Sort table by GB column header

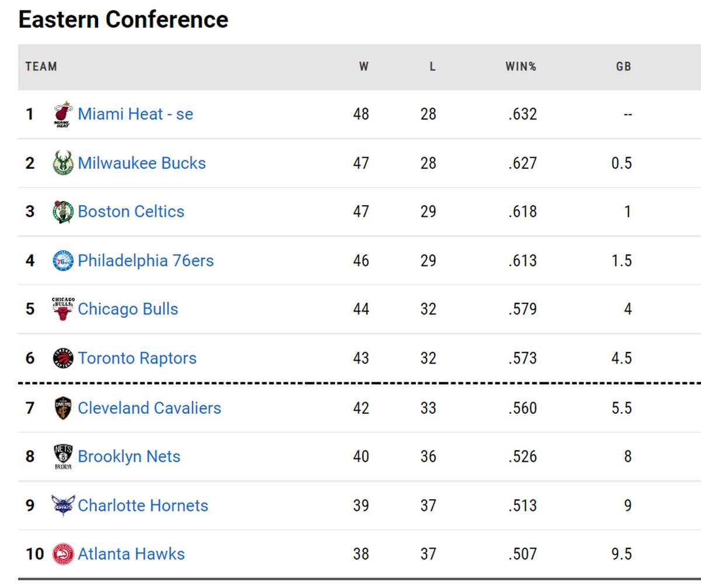623,67
